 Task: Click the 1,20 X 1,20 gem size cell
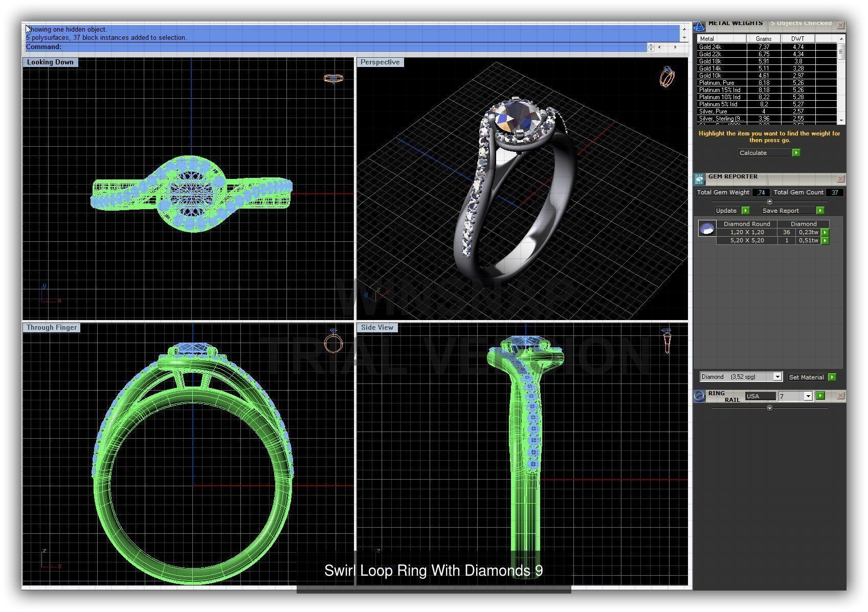[747, 232]
